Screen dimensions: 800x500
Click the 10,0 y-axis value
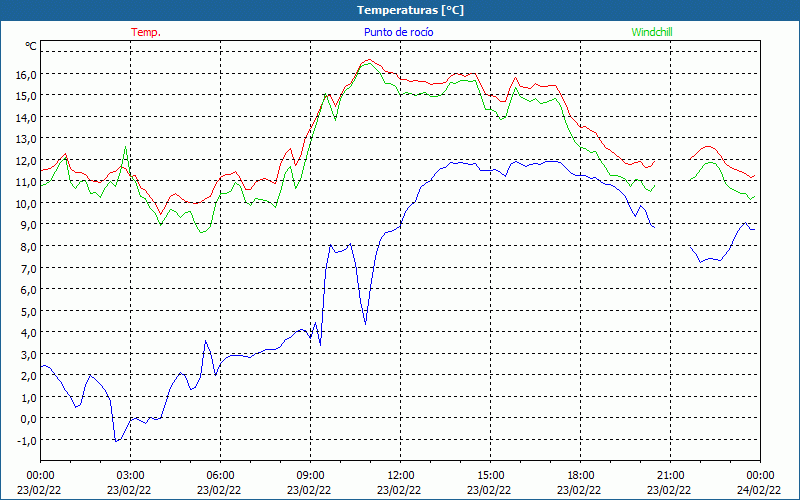(27, 204)
